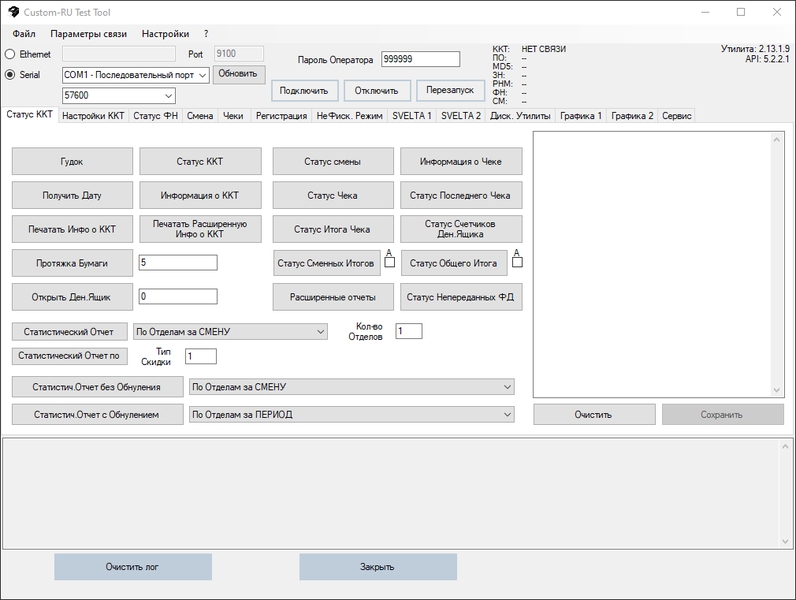Click the Custom-RU Test Tool app icon
796x600 pixels.
12,12
